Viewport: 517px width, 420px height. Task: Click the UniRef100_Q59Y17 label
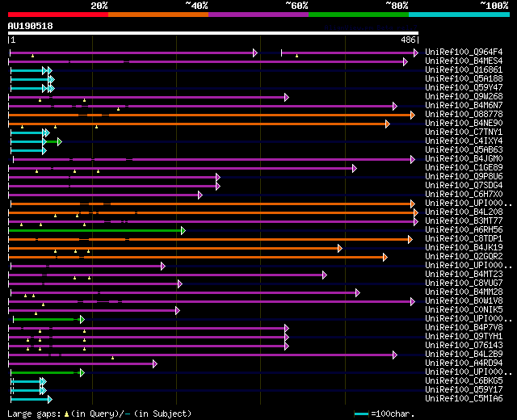(464, 390)
